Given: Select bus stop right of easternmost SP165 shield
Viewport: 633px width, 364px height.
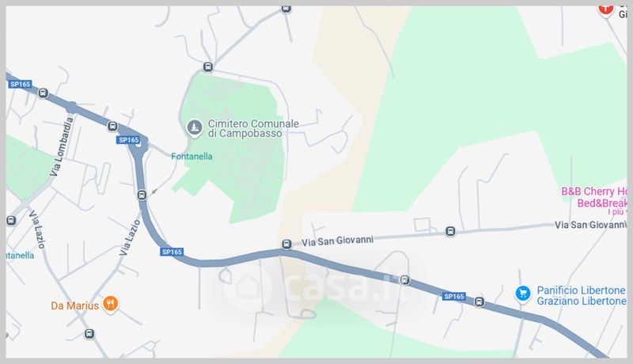Looking at the screenshot, I should pos(479,301).
